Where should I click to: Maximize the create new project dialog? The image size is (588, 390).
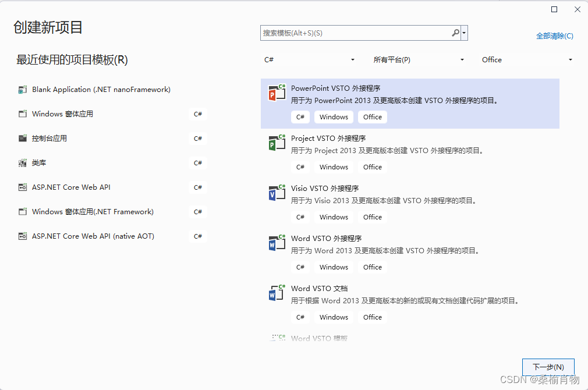coord(554,9)
